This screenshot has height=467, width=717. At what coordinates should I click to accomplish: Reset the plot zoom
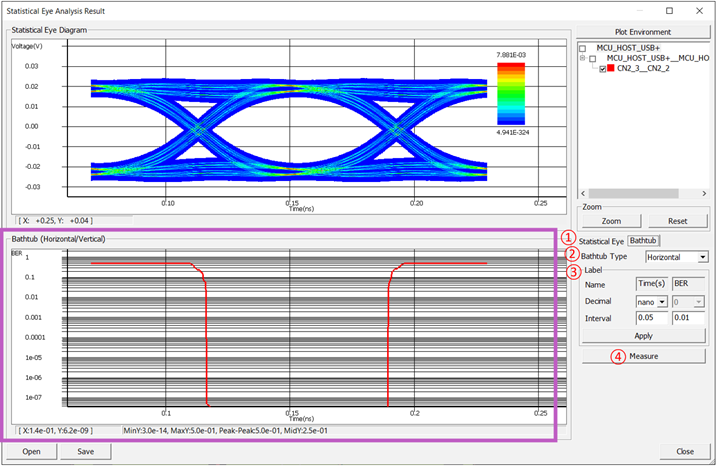coord(675,221)
